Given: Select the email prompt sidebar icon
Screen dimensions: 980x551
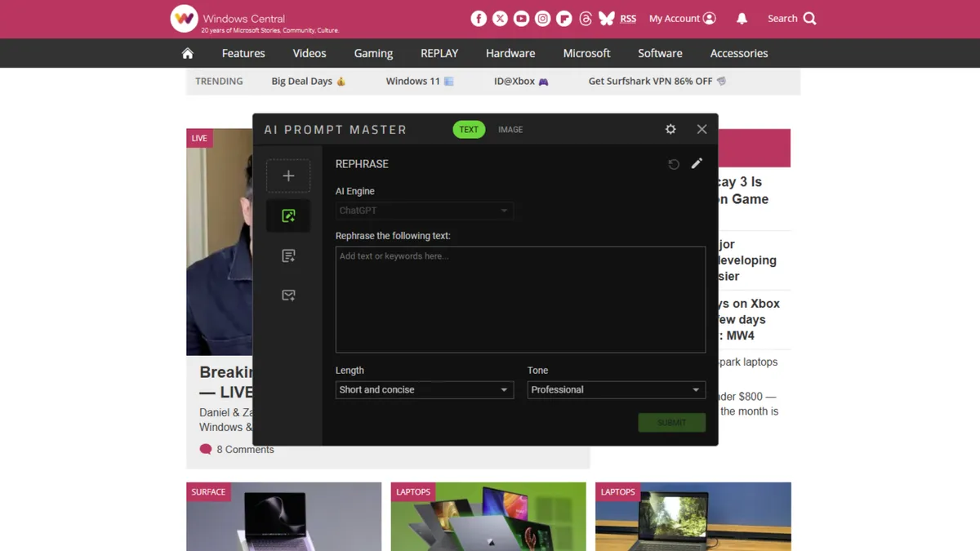Looking at the screenshot, I should point(288,295).
